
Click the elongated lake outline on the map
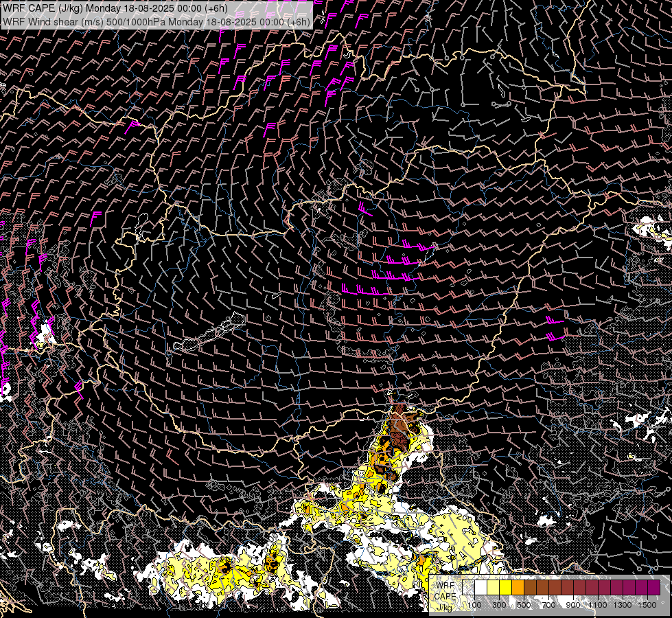point(209,332)
